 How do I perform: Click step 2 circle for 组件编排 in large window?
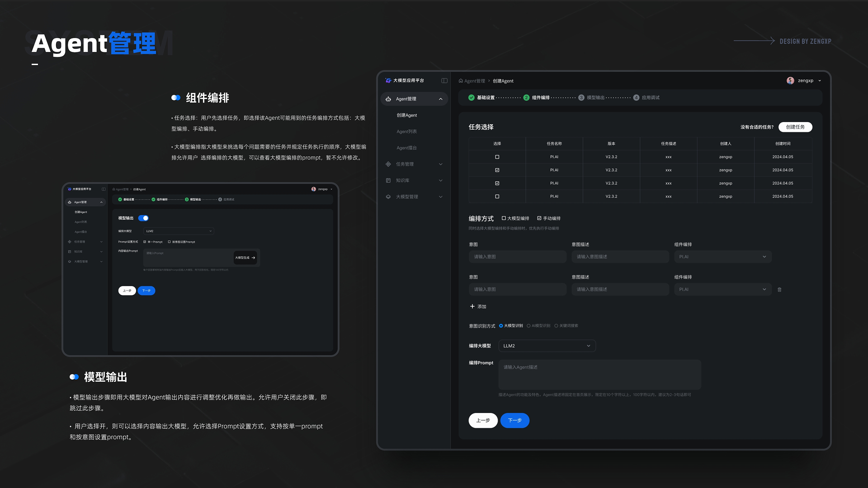coord(526,98)
